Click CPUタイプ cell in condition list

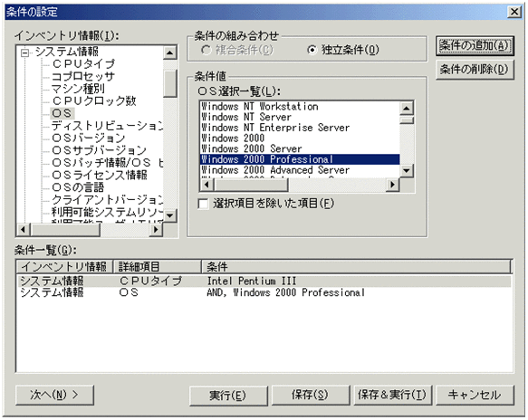[x=151, y=282]
